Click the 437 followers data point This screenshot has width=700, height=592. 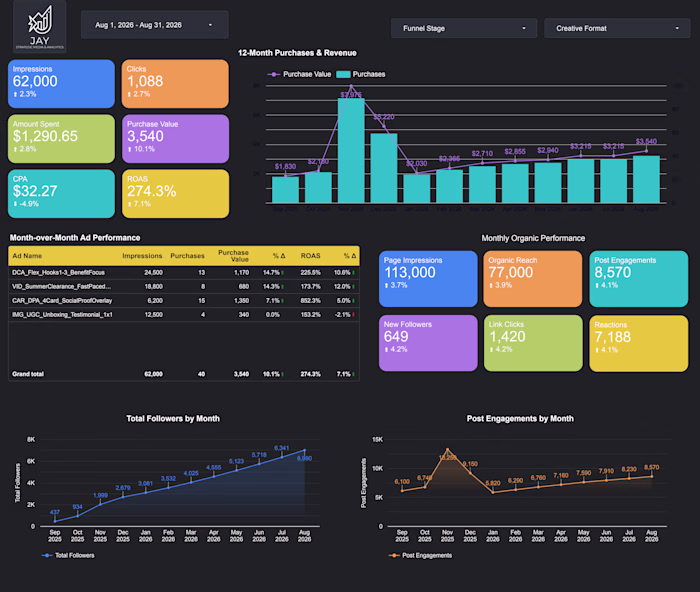tap(55, 521)
